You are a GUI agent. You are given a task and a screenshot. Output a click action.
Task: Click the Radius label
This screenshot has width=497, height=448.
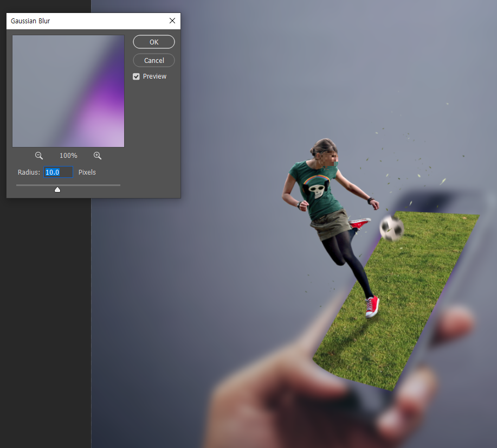click(29, 172)
